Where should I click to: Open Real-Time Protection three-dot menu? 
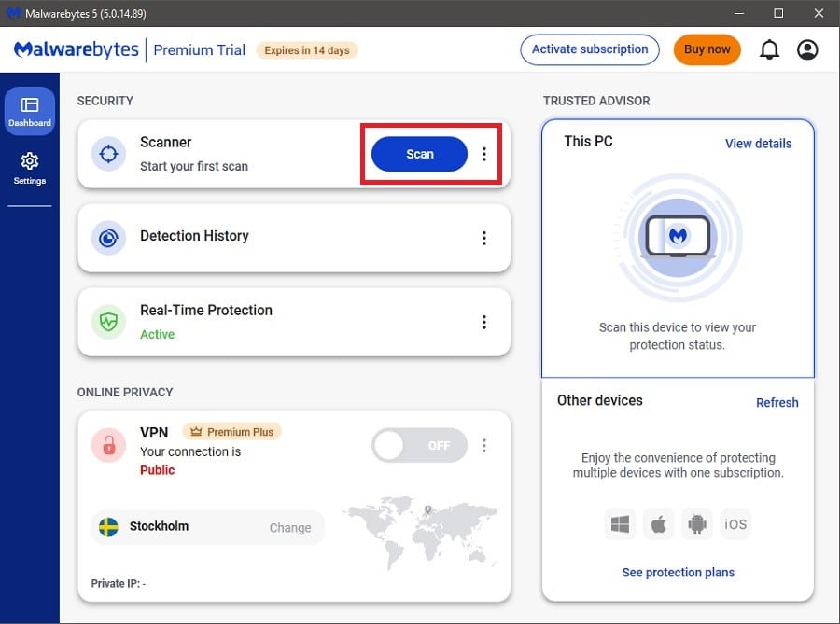(483, 322)
